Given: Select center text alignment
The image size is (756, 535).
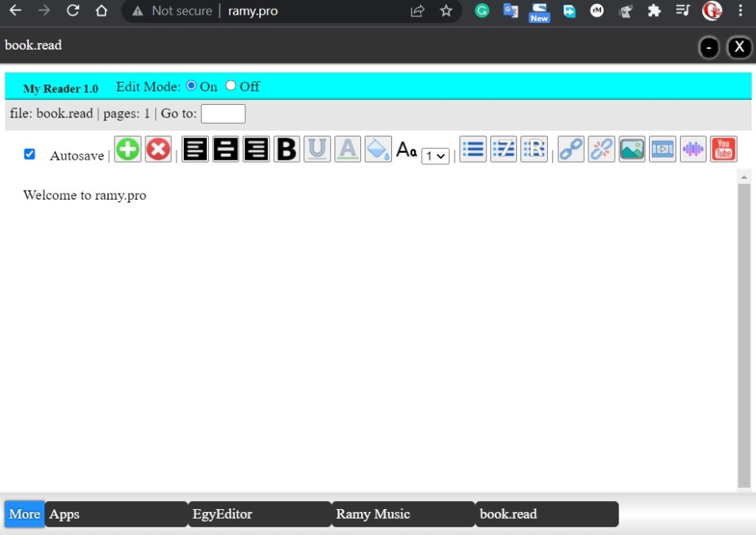Looking at the screenshot, I should [225, 149].
